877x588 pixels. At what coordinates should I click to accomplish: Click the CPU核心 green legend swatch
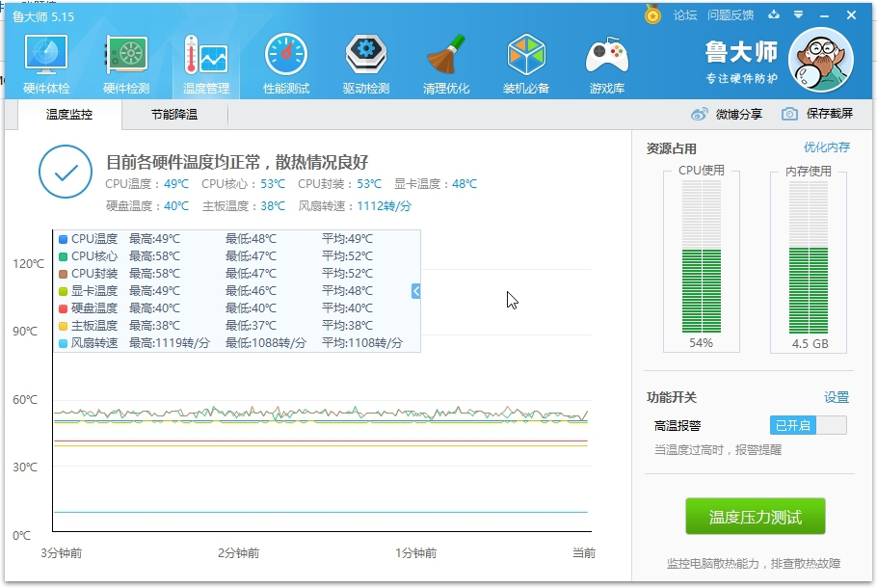[64, 256]
